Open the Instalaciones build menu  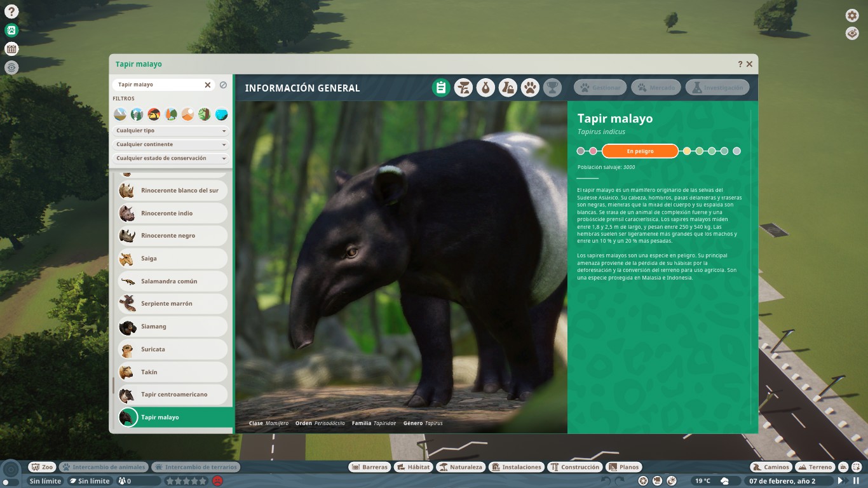point(517,467)
